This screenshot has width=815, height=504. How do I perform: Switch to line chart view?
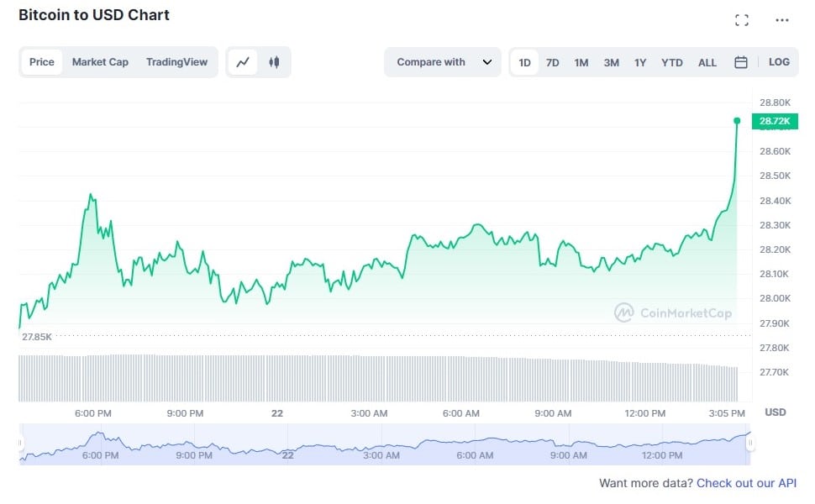(243, 62)
